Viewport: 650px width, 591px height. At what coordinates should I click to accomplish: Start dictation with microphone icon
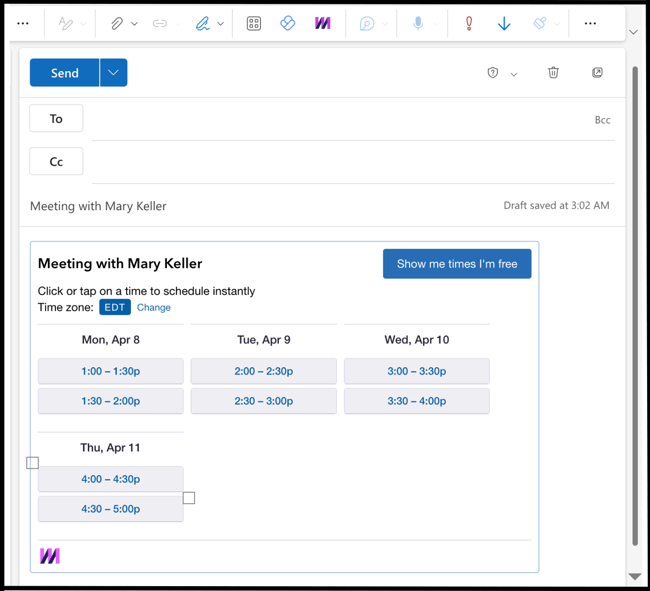(418, 24)
